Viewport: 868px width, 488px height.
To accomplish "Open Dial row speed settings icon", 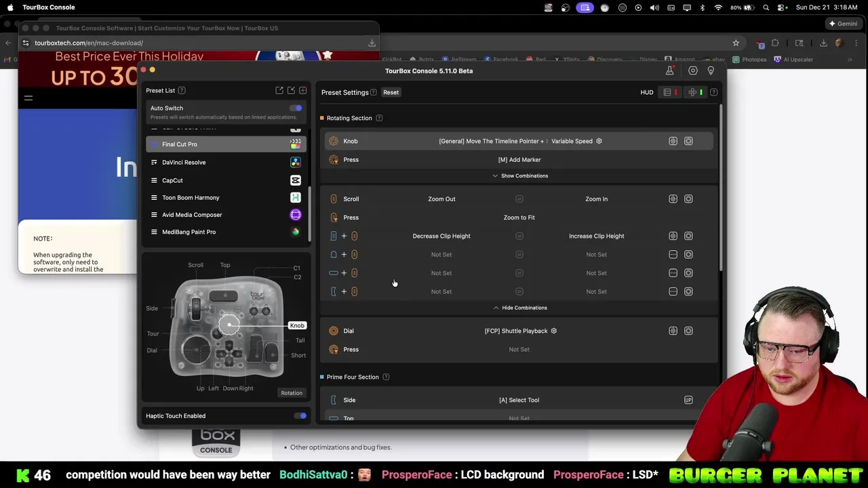I will [x=688, y=331].
